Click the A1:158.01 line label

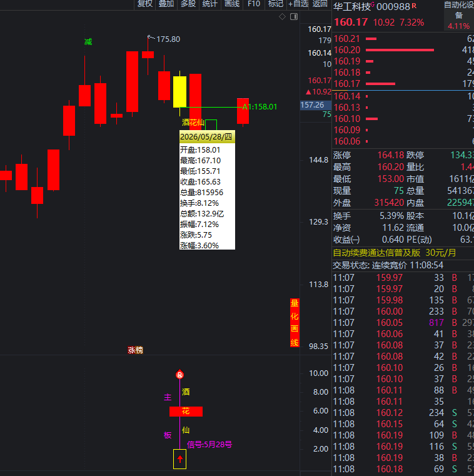tap(260, 107)
